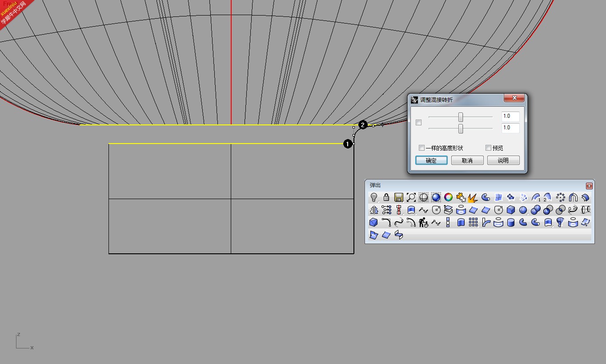
Task: Click the upper 1.0 value field
Action: tap(510, 116)
